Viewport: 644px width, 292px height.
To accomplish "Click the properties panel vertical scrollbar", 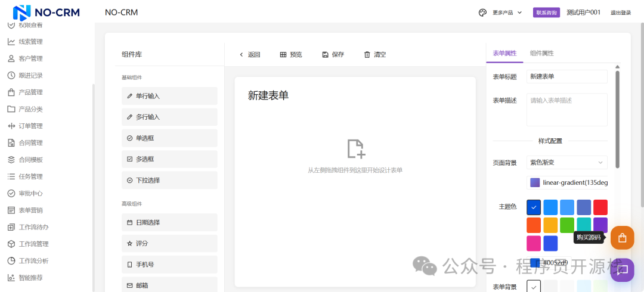I will point(618,119).
